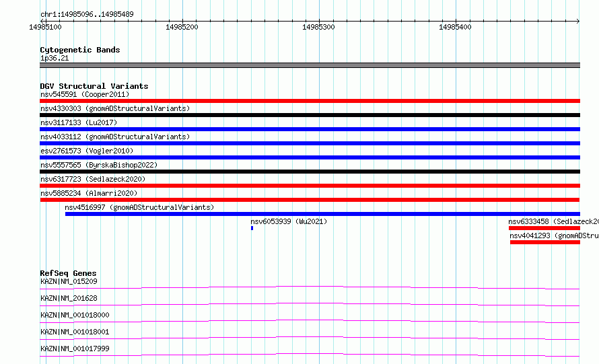The width and height of the screenshot is (599, 364).
Task: Click ruler position label 14985400
Action: [x=455, y=27]
